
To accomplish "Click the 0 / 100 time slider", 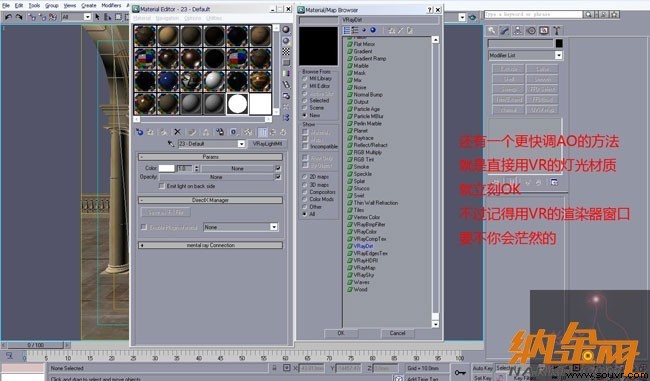I will tap(35, 345).
